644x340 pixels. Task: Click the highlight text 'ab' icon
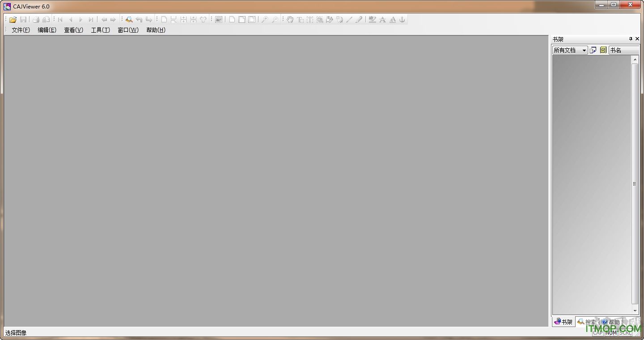tap(372, 20)
